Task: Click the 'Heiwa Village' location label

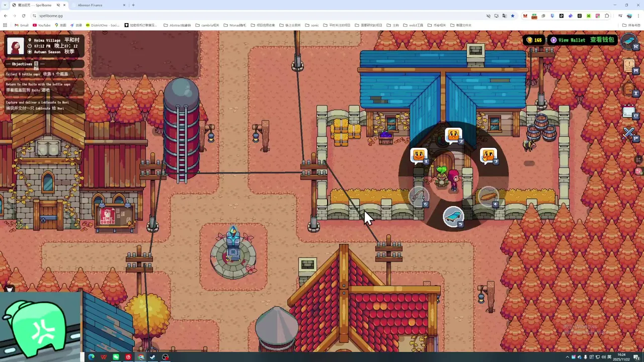Action: tap(47, 40)
